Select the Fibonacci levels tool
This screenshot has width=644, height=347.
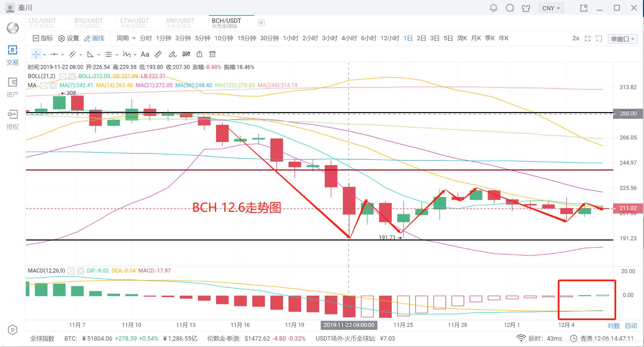coord(108,54)
